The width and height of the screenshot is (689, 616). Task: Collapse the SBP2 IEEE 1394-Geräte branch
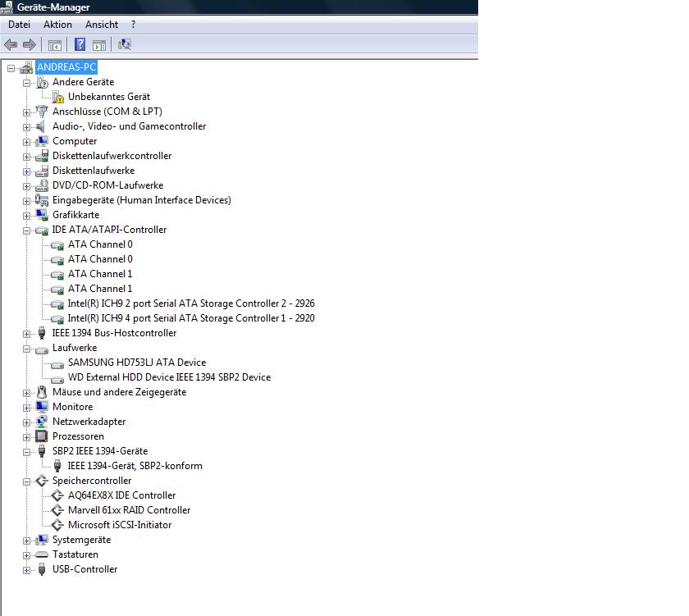[27, 452]
